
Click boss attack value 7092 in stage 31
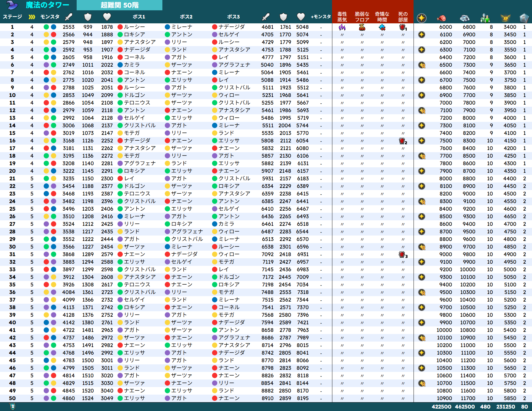click(x=268, y=254)
